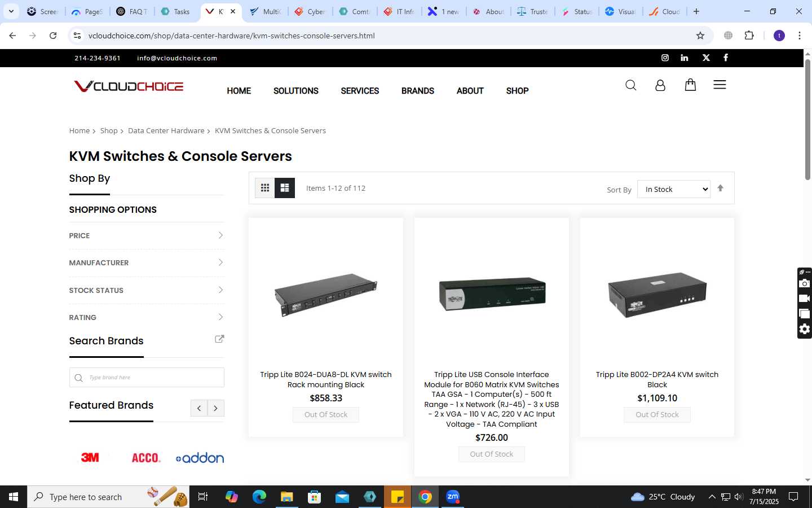The height and width of the screenshot is (508, 812).
Task: Open File Explorer from the taskbar
Action: pyautogui.click(x=286, y=497)
